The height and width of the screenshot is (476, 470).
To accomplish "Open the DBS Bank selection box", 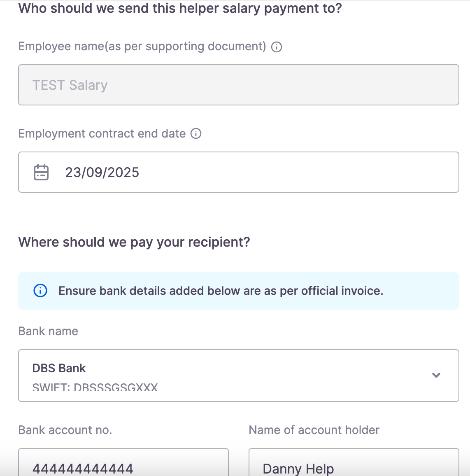I will 238,376.
